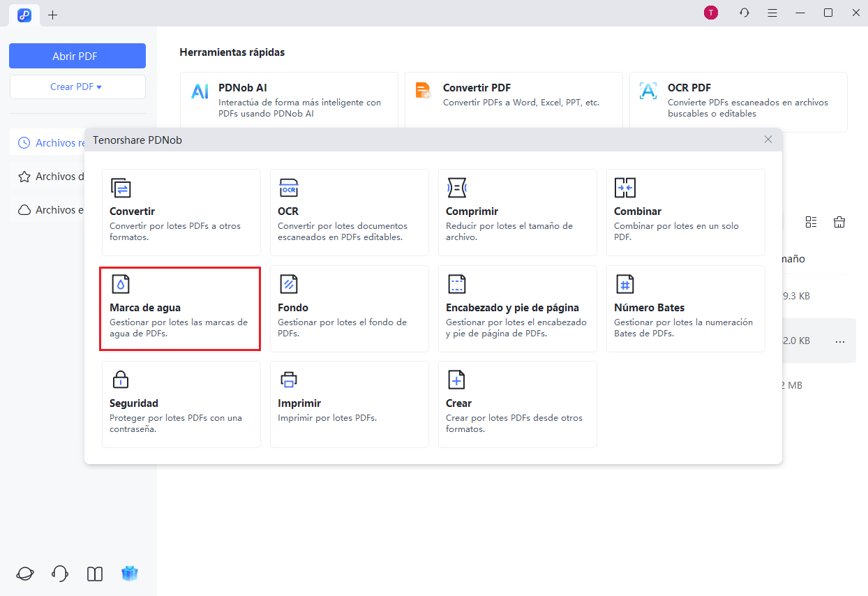This screenshot has height=596, width=868.
Task: Open the Seguridad padlock tool
Action: (121, 380)
